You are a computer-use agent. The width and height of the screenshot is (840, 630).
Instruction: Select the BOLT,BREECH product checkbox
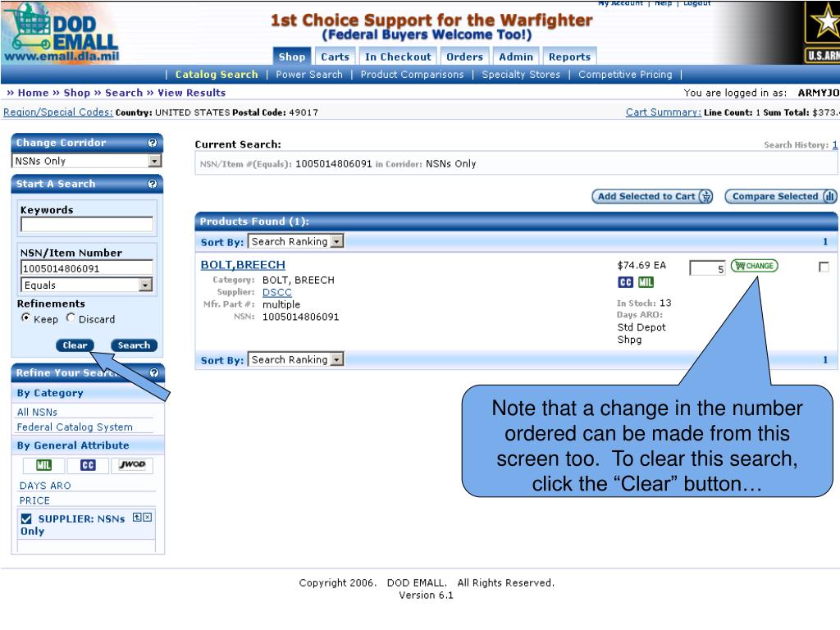pyautogui.click(x=824, y=267)
